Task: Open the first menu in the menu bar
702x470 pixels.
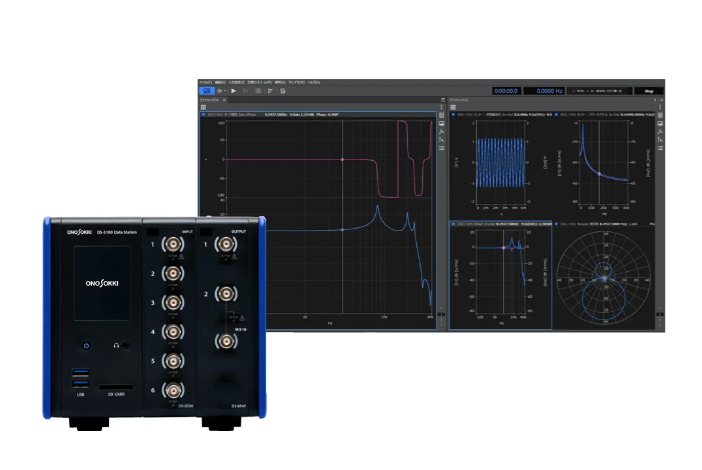Action: [205, 82]
